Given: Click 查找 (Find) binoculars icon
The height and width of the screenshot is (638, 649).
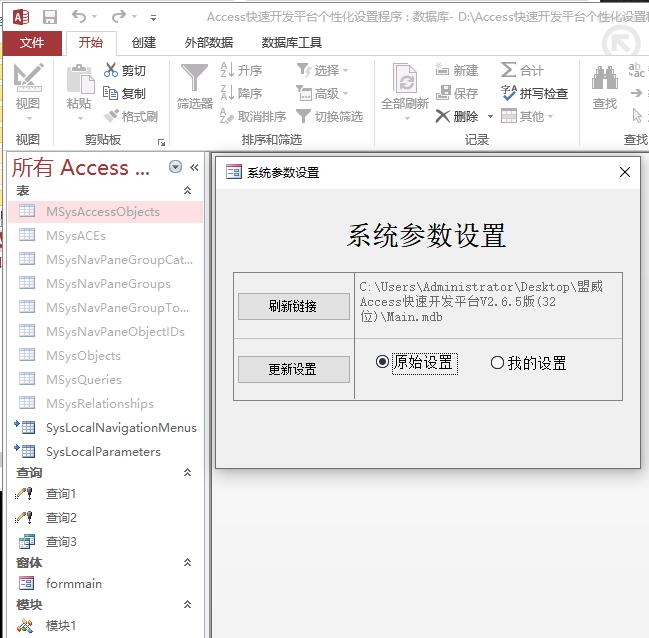Looking at the screenshot, I should [605, 78].
